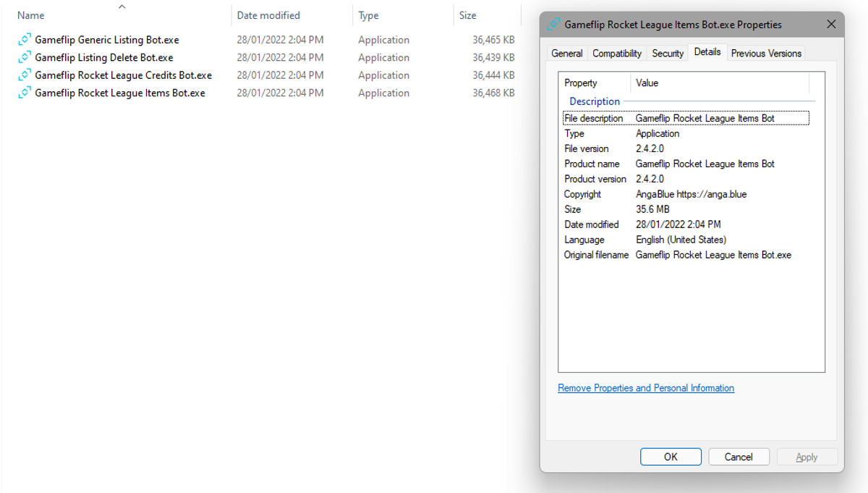
Task: Select the File description property row
Action: (x=593, y=118)
